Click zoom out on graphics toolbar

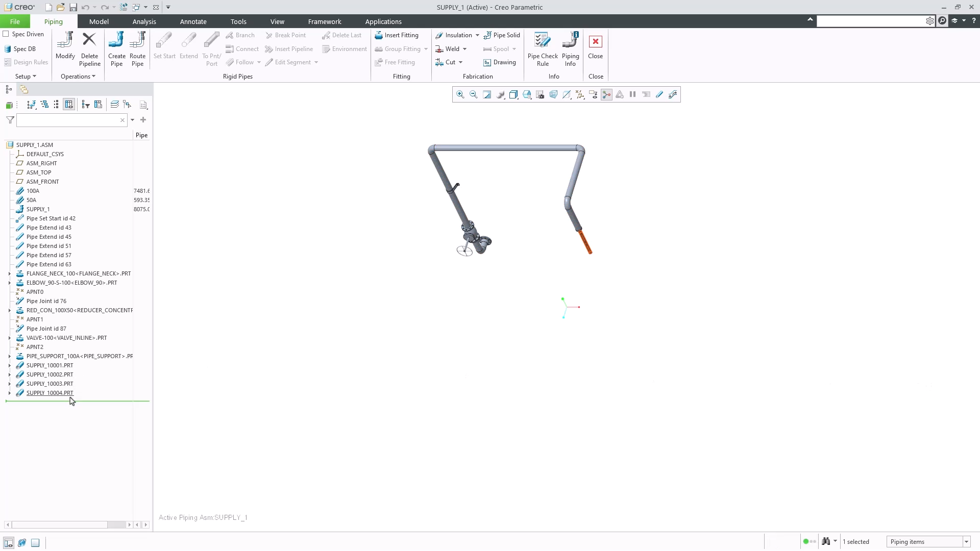[x=473, y=94]
